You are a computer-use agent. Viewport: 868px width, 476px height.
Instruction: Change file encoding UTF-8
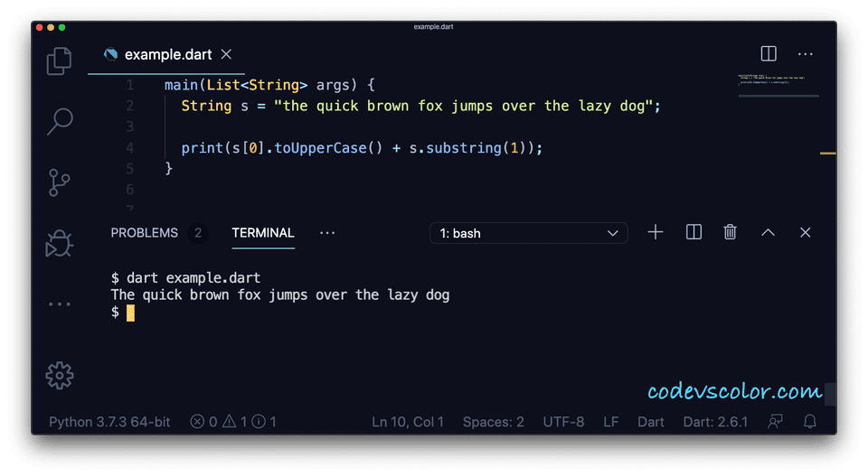coord(563,422)
